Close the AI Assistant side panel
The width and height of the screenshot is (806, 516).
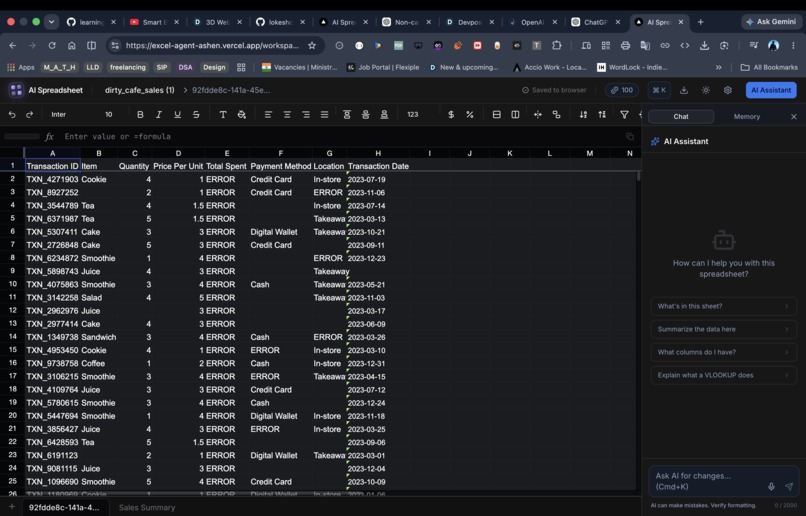click(794, 117)
